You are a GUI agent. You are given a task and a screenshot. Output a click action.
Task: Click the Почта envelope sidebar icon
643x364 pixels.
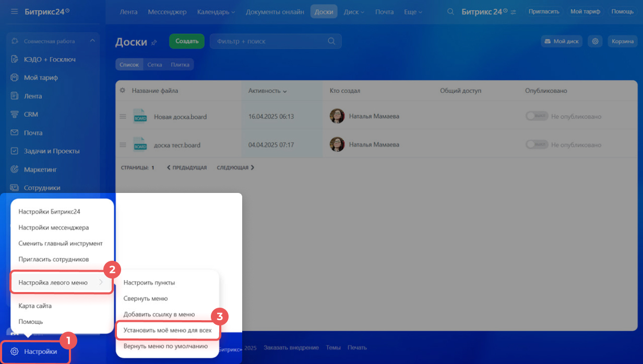[x=15, y=132]
